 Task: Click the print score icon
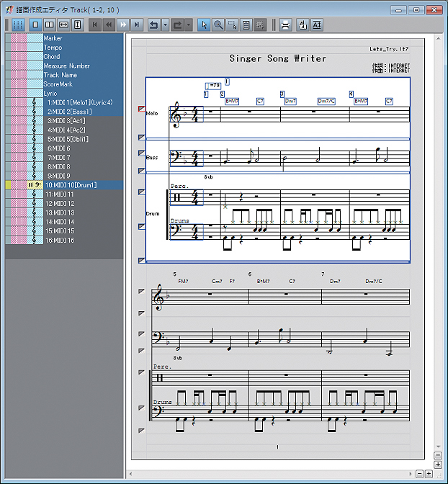(285, 24)
